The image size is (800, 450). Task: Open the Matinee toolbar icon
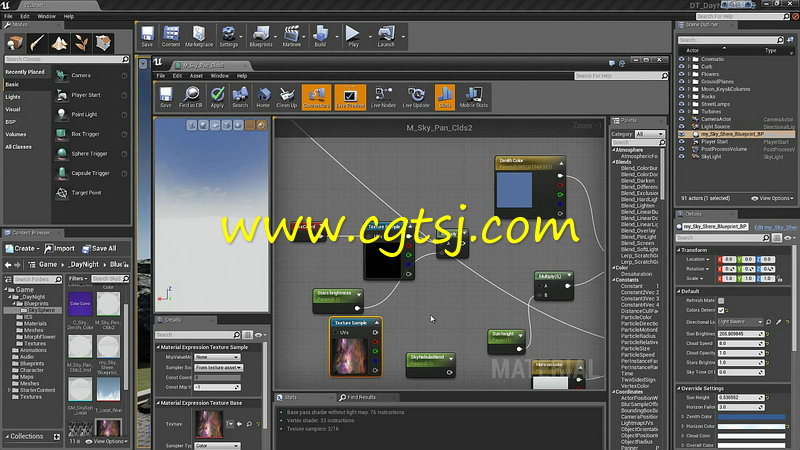click(291, 37)
